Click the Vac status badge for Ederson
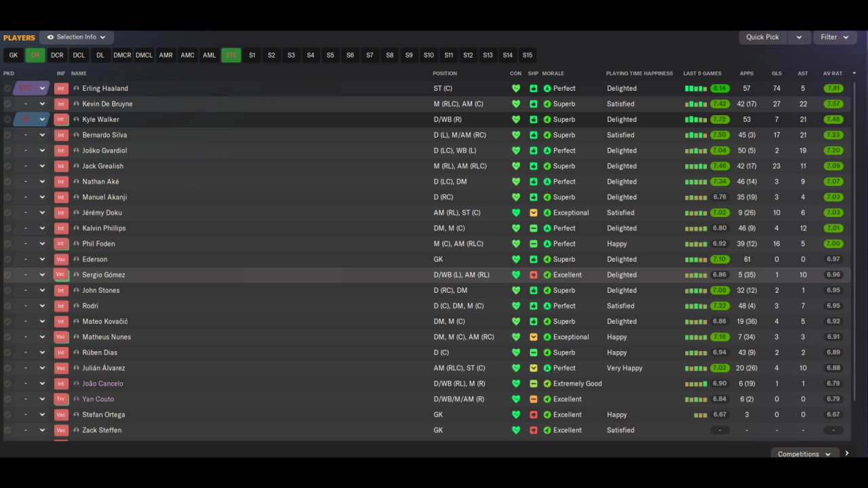Viewport: 868px width, 488px height. point(61,260)
